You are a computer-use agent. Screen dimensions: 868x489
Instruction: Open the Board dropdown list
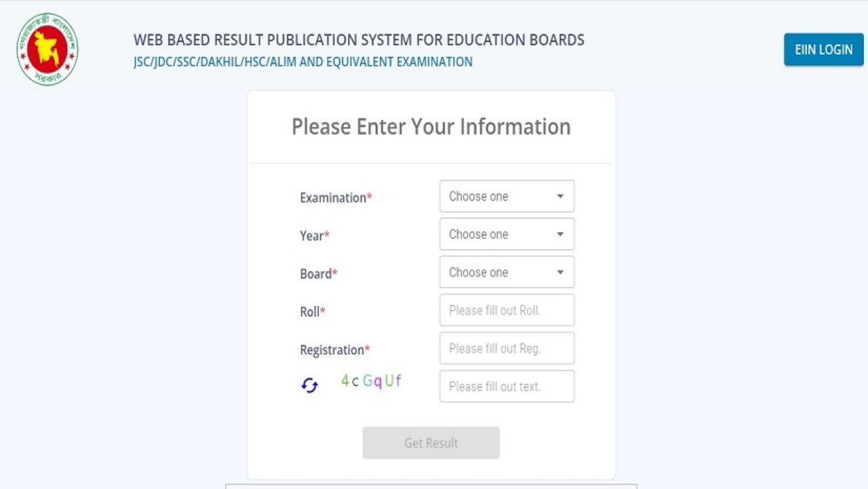click(507, 272)
